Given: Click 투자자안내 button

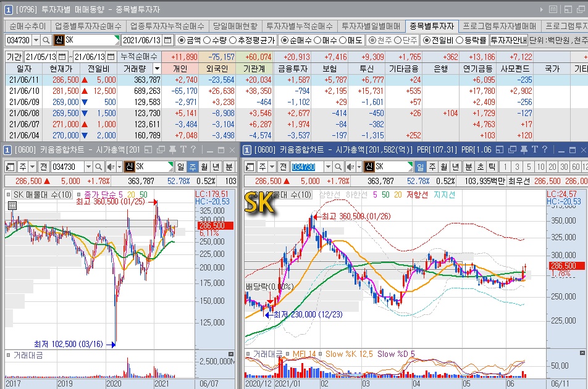Looking at the screenshot, I should coord(509,40).
